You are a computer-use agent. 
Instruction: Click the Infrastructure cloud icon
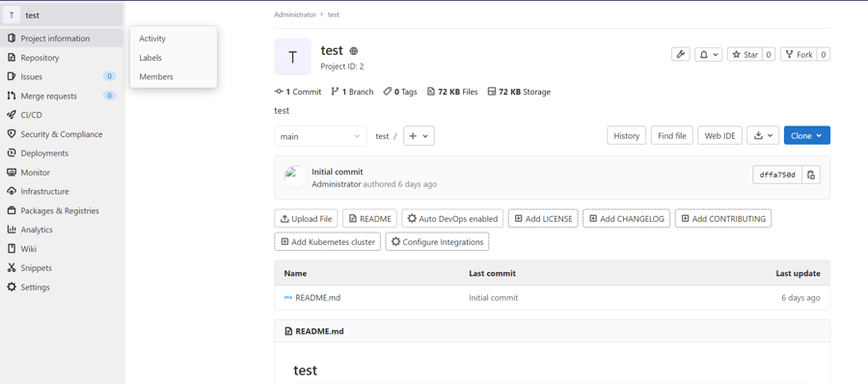[x=11, y=191]
